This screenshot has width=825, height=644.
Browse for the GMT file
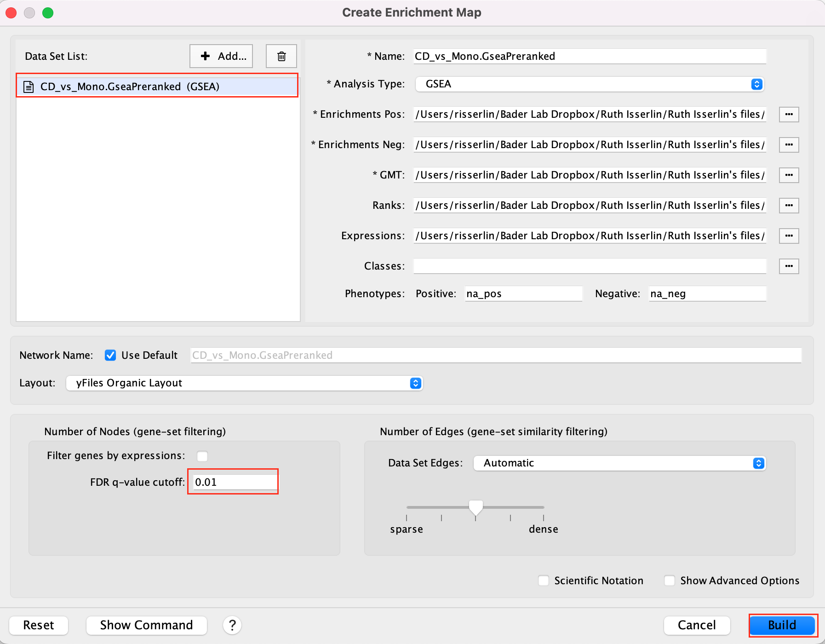(789, 175)
